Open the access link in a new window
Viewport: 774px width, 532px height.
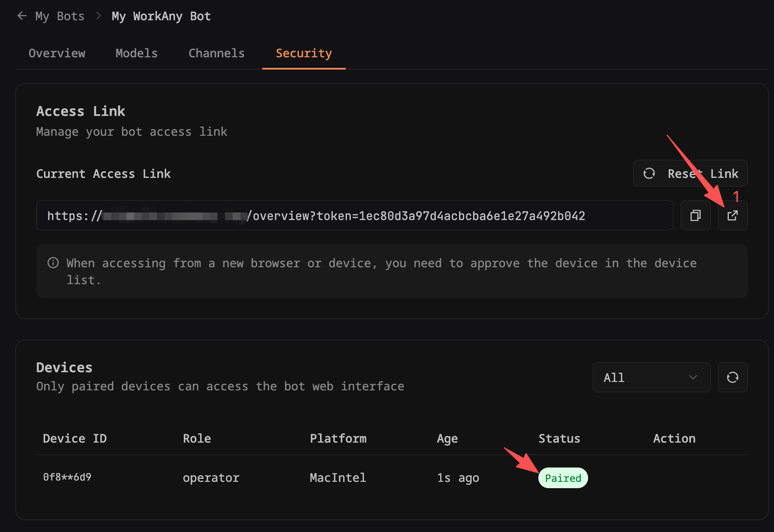pos(732,216)
